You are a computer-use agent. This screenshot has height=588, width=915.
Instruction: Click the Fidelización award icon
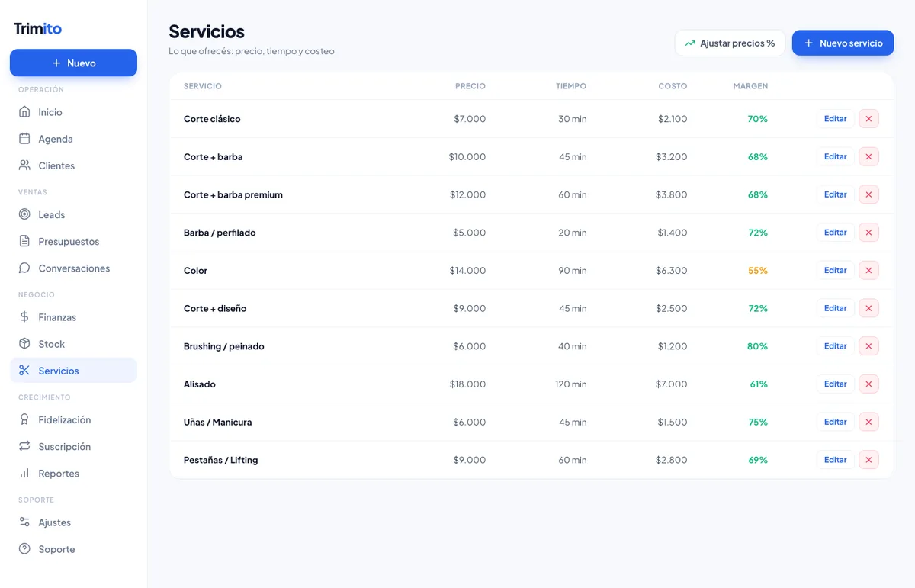(x=24, y=419)
